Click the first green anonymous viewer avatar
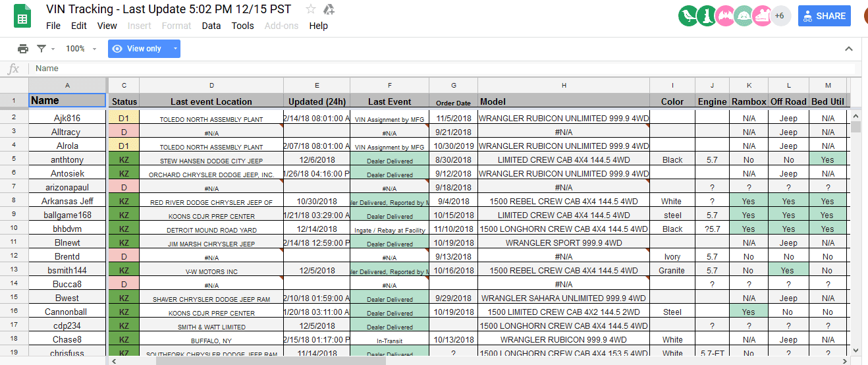 (688, 16)
